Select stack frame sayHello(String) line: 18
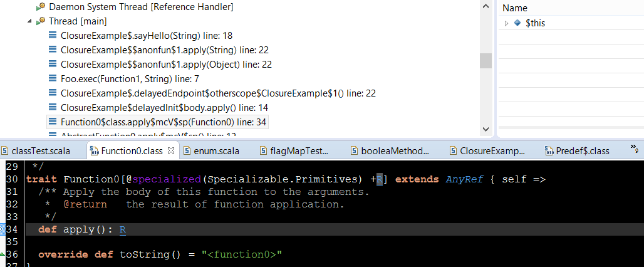Image resolution: width=644 pixels, height=267 pixels. (x=147, y=36)
